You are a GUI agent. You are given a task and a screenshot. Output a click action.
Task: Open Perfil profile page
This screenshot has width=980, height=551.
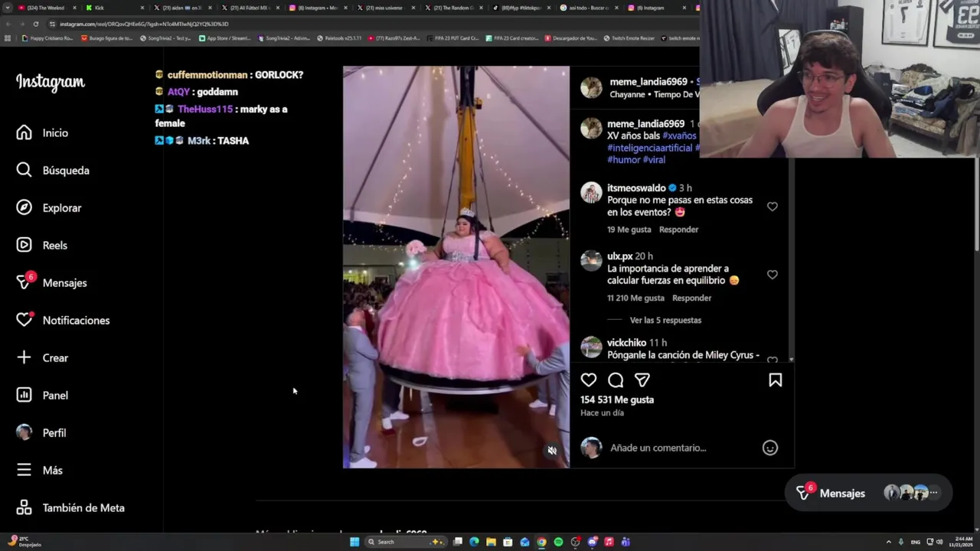[41, 433]
